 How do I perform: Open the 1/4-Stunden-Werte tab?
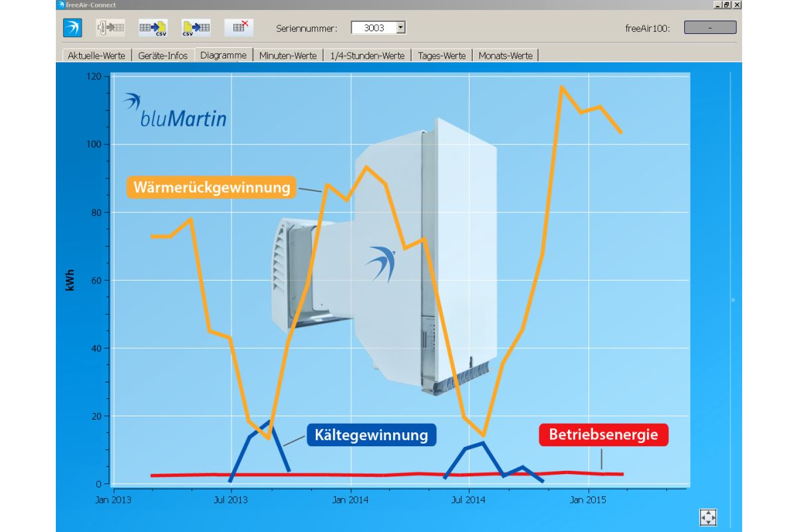pos(367,56)
